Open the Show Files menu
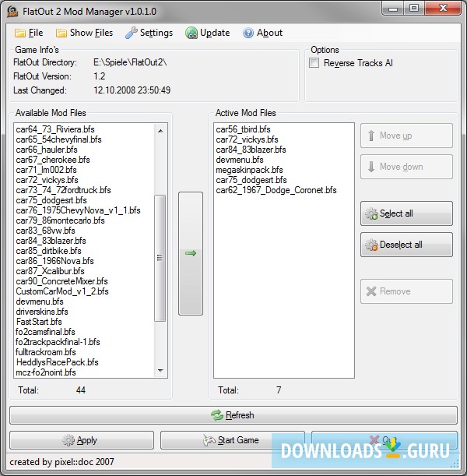 (x=84, y=33)
